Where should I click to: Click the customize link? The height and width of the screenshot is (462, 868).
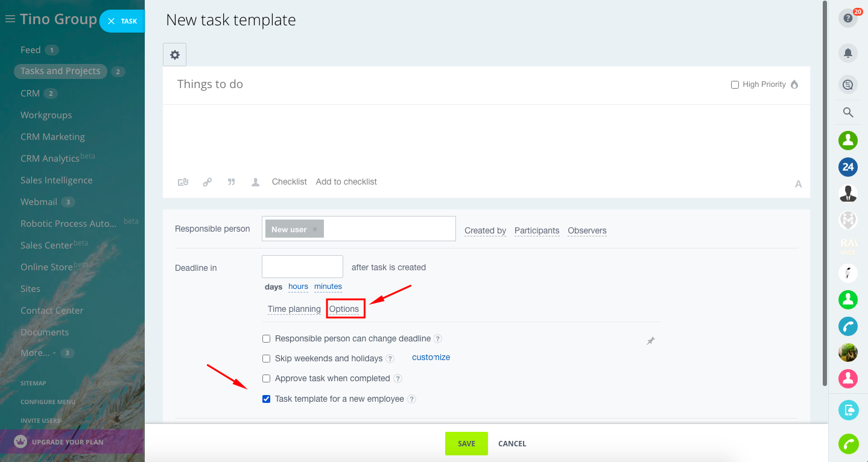431,357
